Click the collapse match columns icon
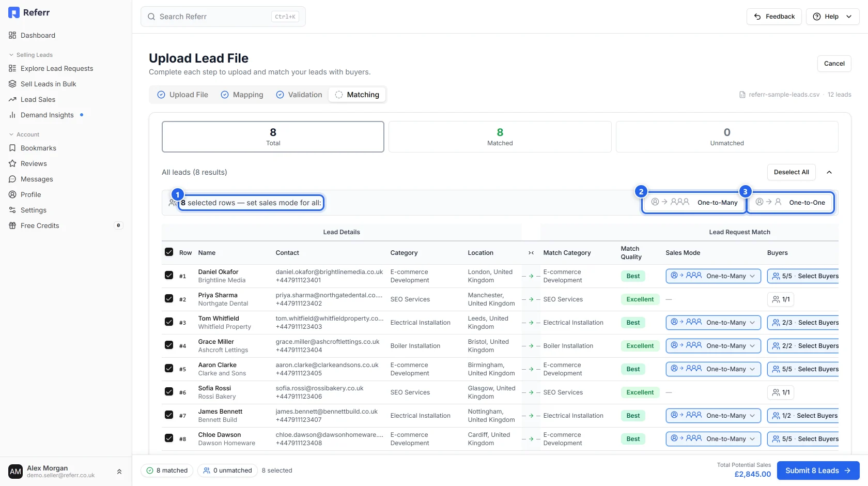This screenshot has height=486, width=868. (x=531, y=253)
